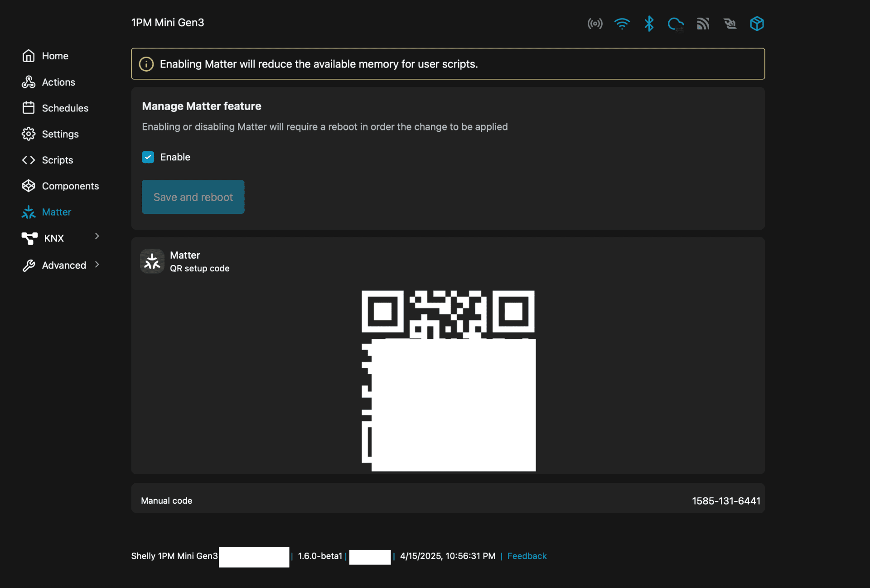Image resolution: width=870 pixels, height=588 pixels.
Task: Click the crossed-out satellite icon in header
Action: click(x=730, y=24)
